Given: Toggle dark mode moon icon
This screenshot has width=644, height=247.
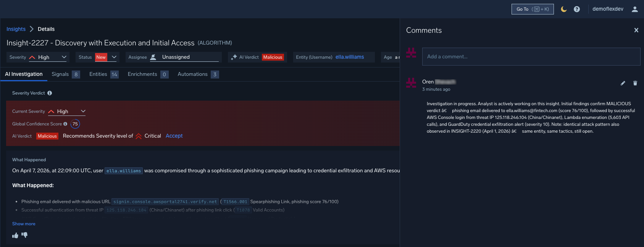Looking at the screenshot, I should [564, 9].
